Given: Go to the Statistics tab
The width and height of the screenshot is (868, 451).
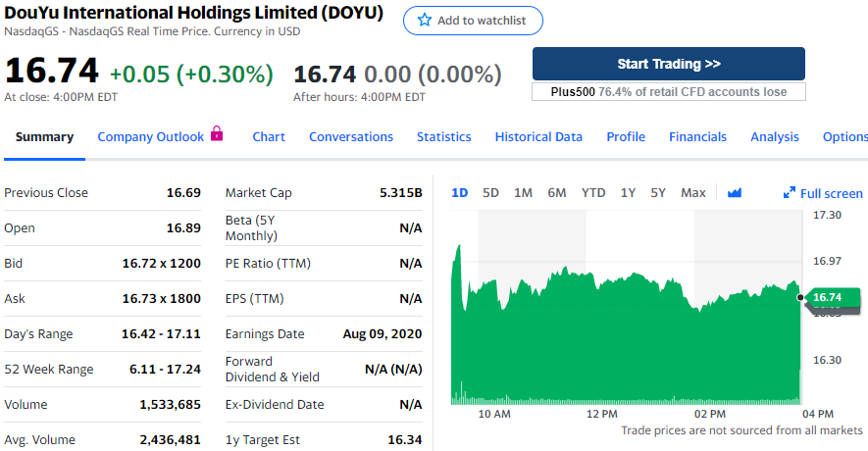Looking at the screenshot, I should (x=444, y=136).
